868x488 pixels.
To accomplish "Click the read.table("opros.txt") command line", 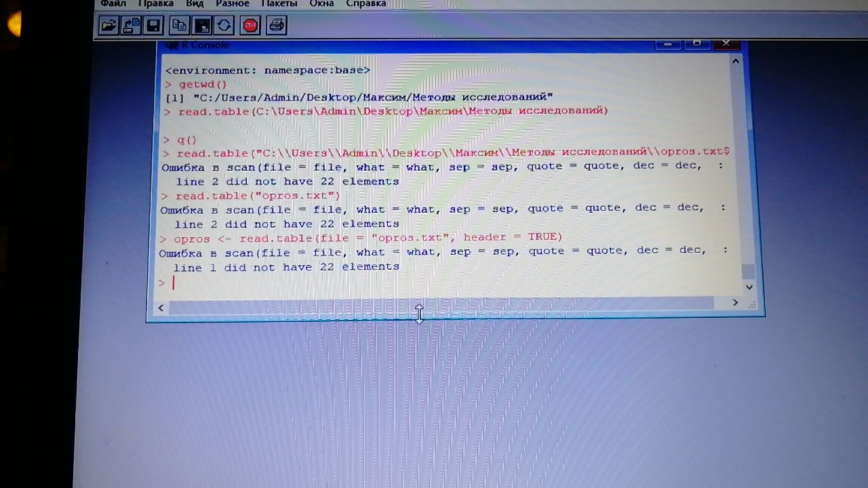I will pos(251,195).
